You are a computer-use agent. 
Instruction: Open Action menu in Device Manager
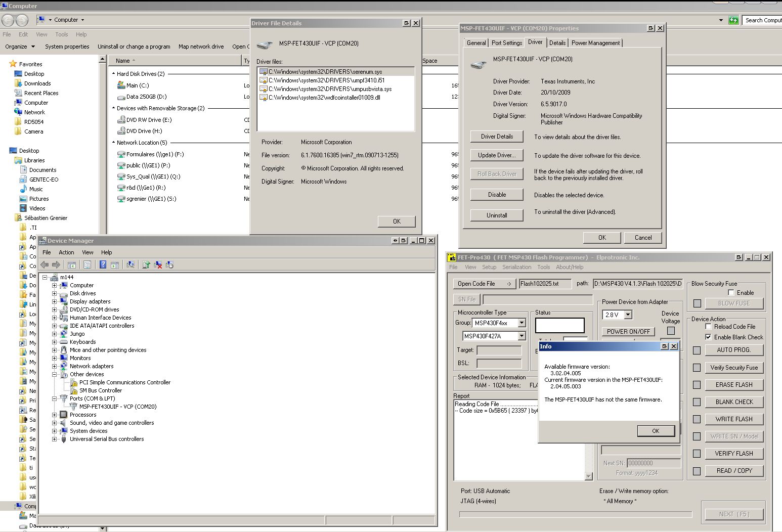point(66,252)
